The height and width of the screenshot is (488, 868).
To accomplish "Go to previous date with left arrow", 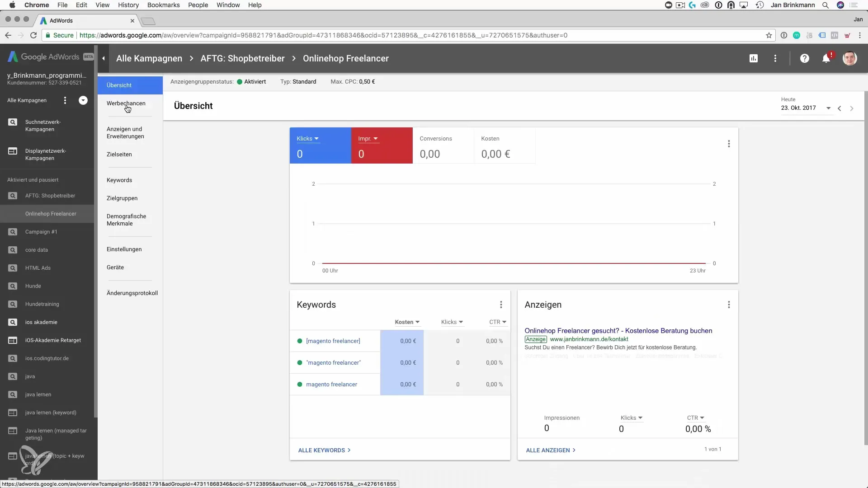I will point(840,108).
